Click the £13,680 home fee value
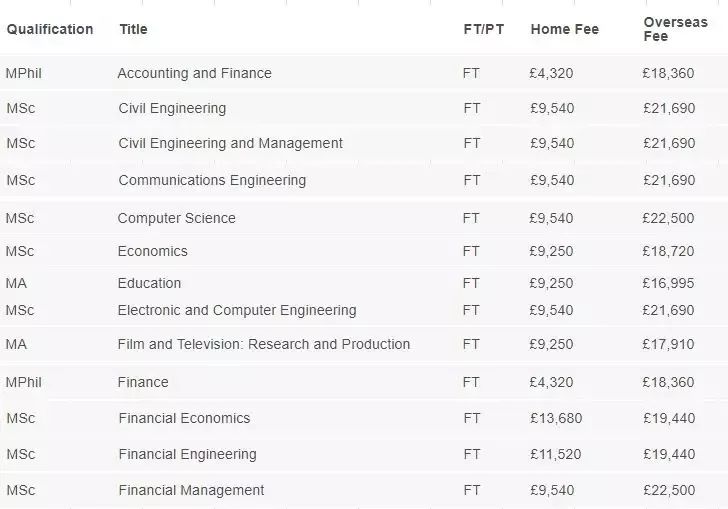Viewport: 728px width, 509px height. pos(556,418)
